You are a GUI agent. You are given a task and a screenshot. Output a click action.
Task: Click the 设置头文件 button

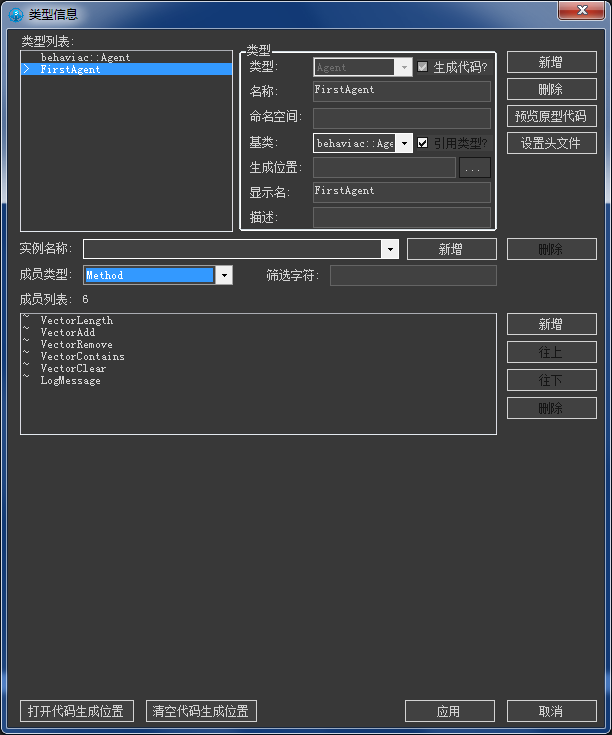pos(552,143)
